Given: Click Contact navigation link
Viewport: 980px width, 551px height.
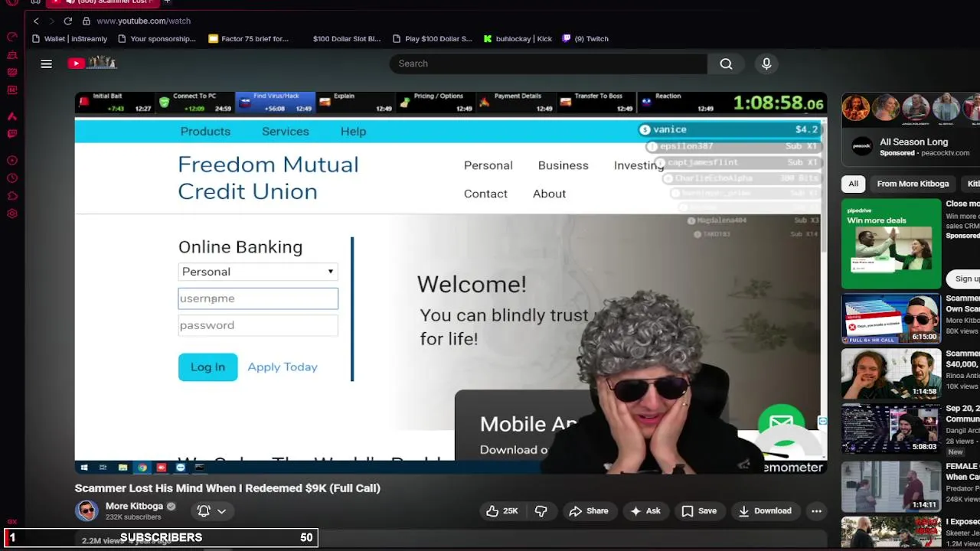Looking at the screenshot, I should [485, 194].
